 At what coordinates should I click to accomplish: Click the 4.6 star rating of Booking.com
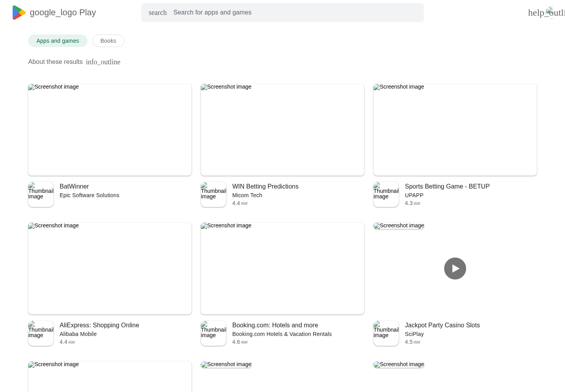pyautogui.click(x=240, y=342)
